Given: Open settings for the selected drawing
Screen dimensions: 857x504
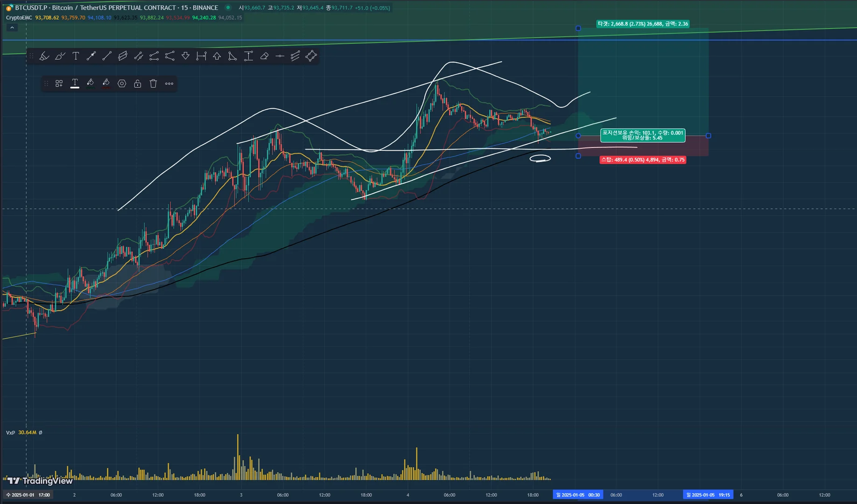Looking at the screenshot, I should coord(122,84).
